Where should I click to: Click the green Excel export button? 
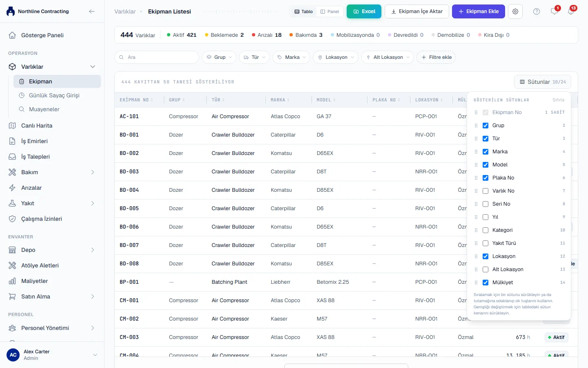coord(364,11)
